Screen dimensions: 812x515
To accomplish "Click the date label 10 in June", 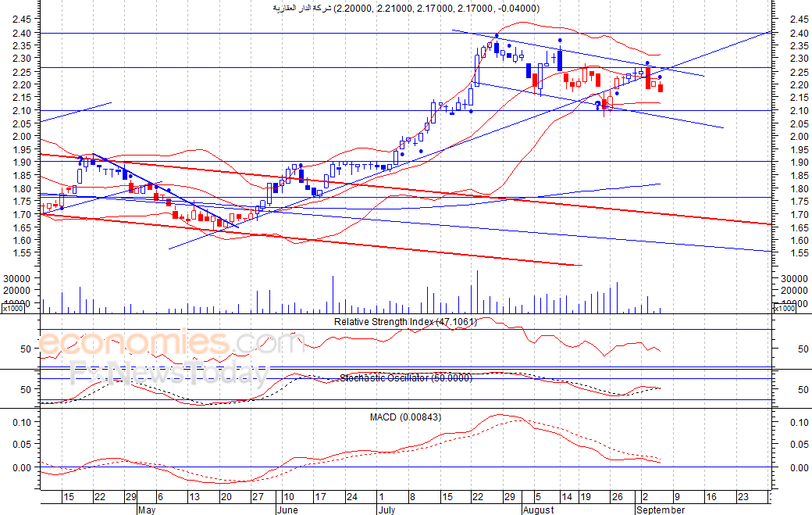I will [x=289, y=497].
